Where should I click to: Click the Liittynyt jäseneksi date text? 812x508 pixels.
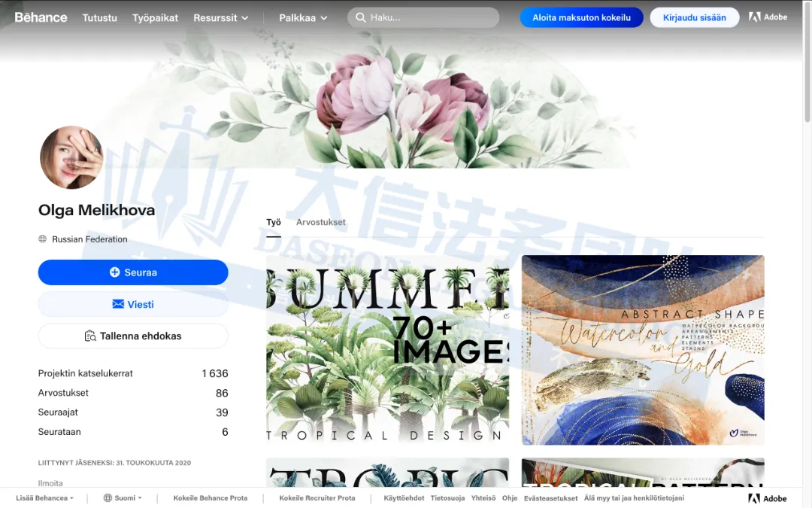(x=114, y=462)
